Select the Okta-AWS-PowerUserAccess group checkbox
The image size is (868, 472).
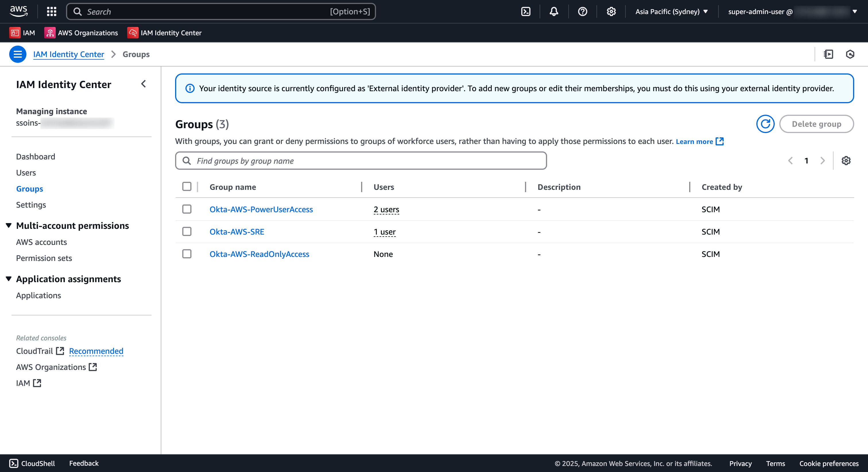(x=187, y=209)
